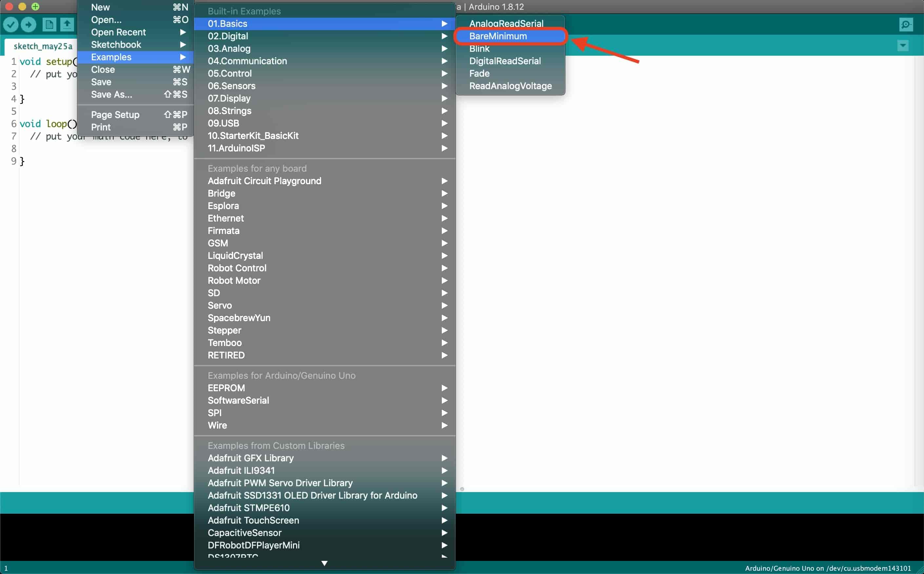Open the Firmata examples submenu
Image resolution: width=924 pixels, height=574 pixels.
[x=325, y=231]
